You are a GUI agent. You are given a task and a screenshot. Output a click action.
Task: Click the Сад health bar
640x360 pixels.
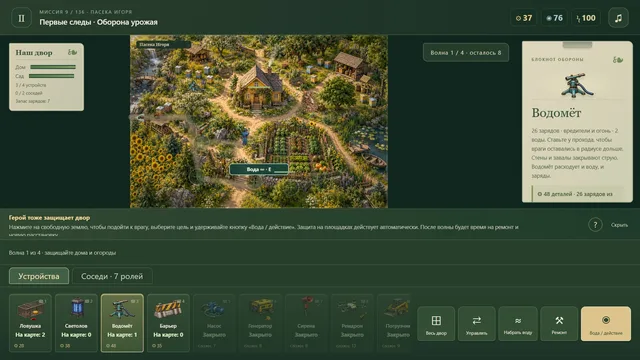[x=52, y=76]
